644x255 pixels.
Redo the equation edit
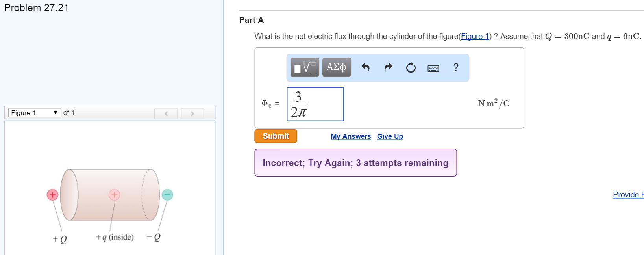[x=388, y=67]
